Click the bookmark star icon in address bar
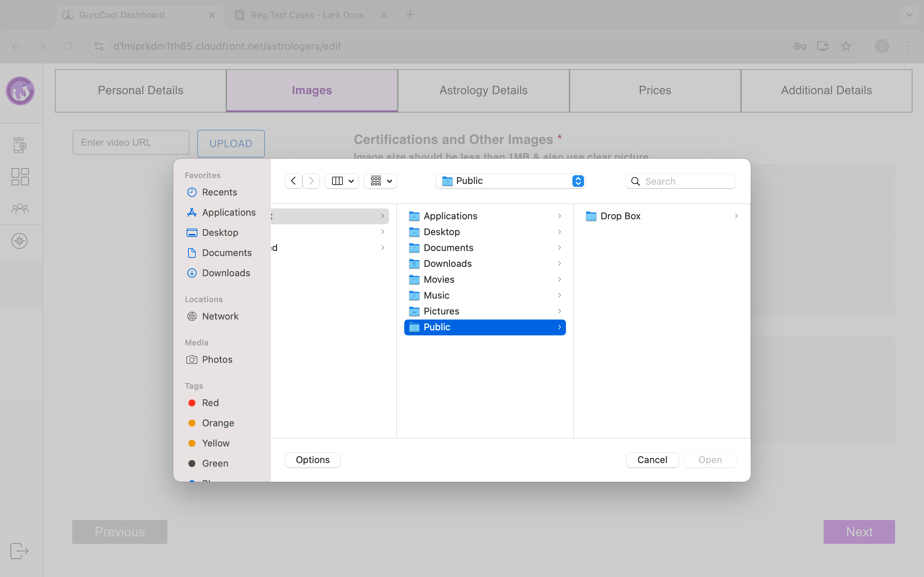924x577 pixels. (x=846, y=46)
